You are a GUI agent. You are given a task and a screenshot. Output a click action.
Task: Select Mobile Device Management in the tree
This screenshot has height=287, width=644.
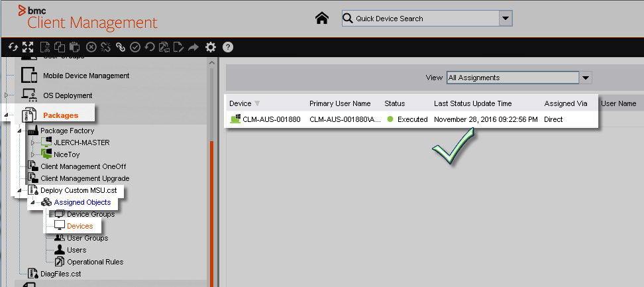pyautogui.click(x=86, y=76)
